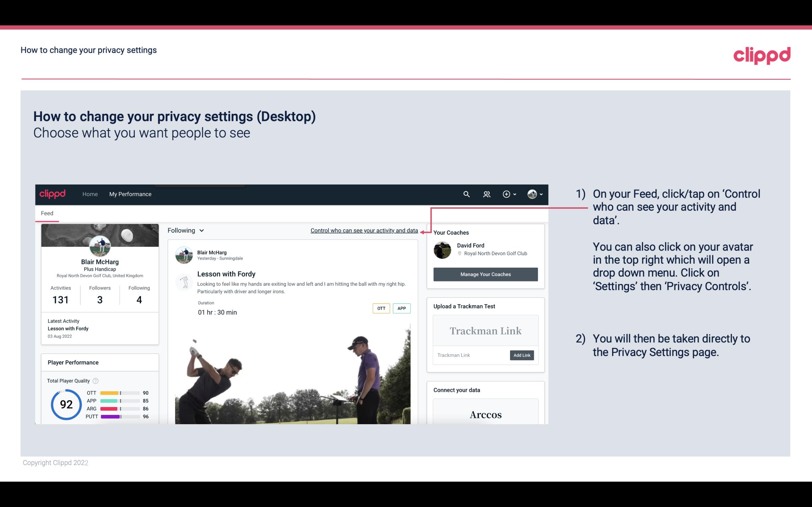Click Home tab in navigation bar
The width and height of the screenshot is (812, 507).
pyautogui.click(x=89, y=194)
